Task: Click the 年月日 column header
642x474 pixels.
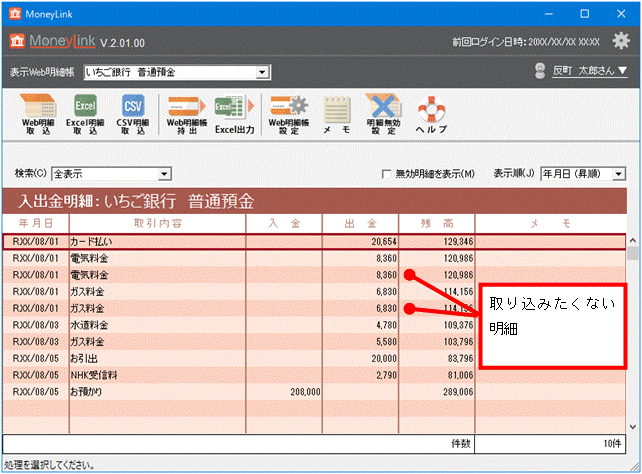Action: pyautogui.click(x=36, y=223)
